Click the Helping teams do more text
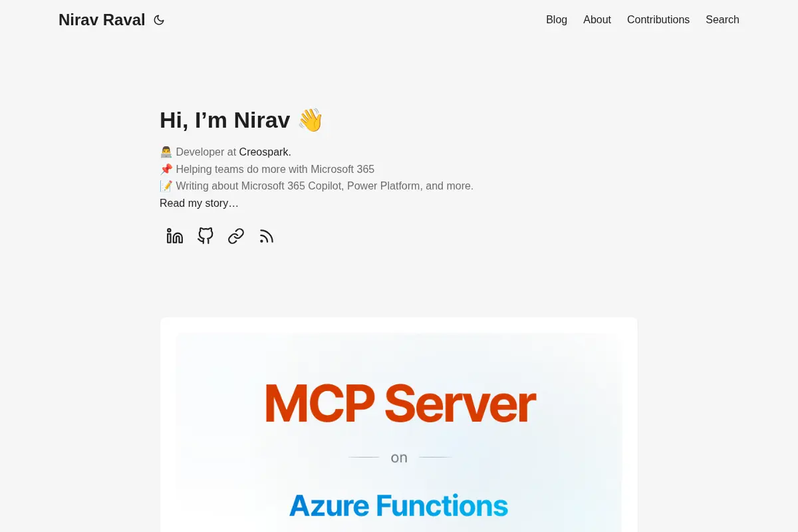Screen dimensions: 798x532 pyautogui.click(x=267, y=169)
